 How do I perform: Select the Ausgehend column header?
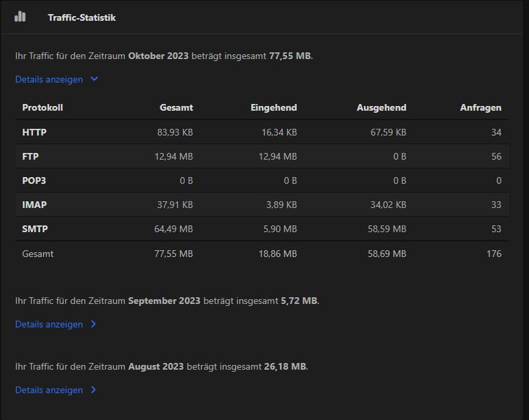[x=381, y=107]
